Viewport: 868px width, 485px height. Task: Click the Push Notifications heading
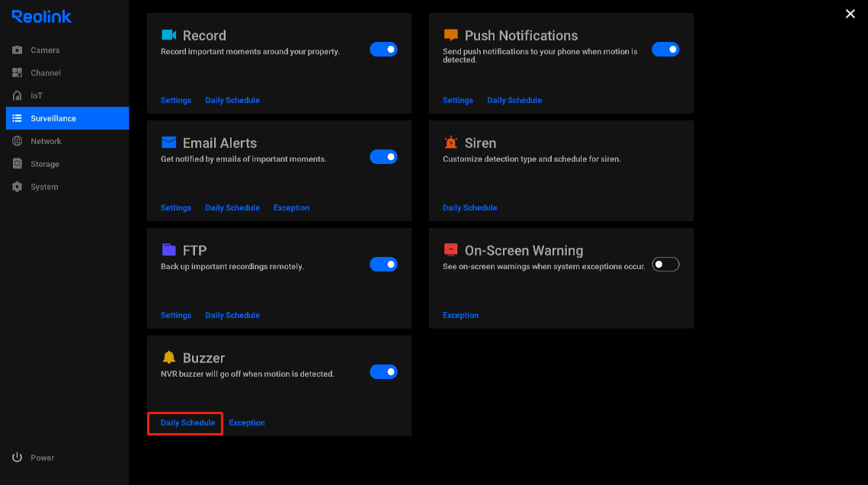[521, 35]
